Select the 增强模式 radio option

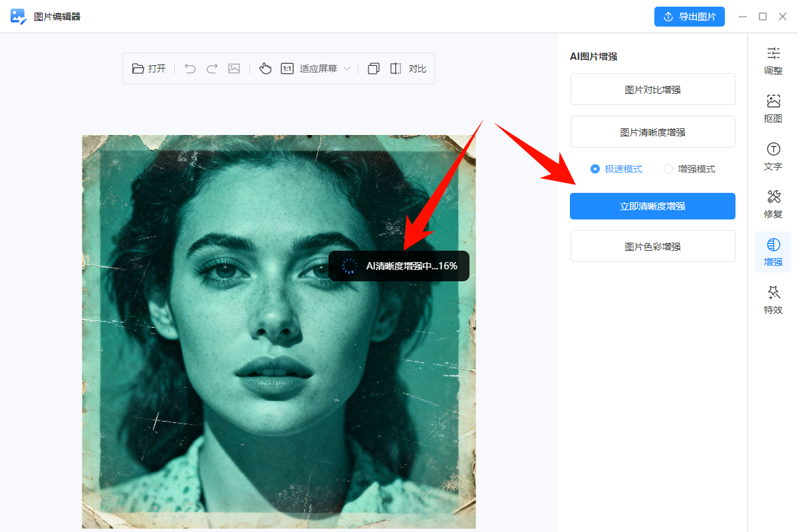coord(668,169)
